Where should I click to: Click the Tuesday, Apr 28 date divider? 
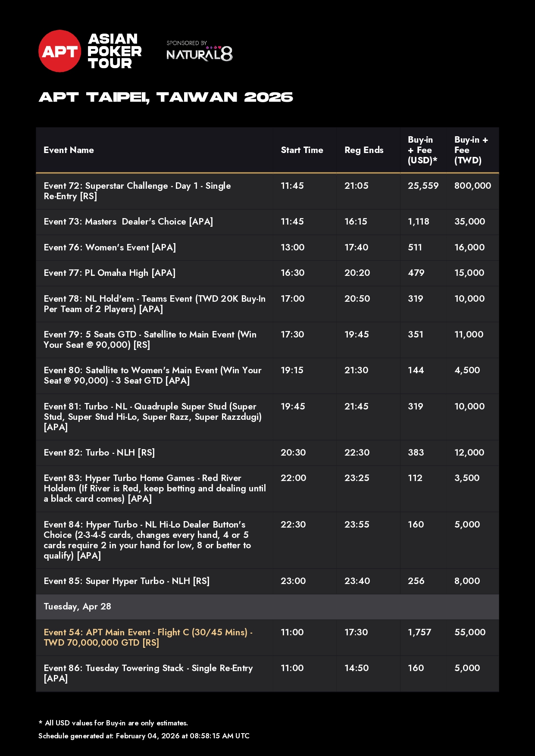[x=78, y=606]
